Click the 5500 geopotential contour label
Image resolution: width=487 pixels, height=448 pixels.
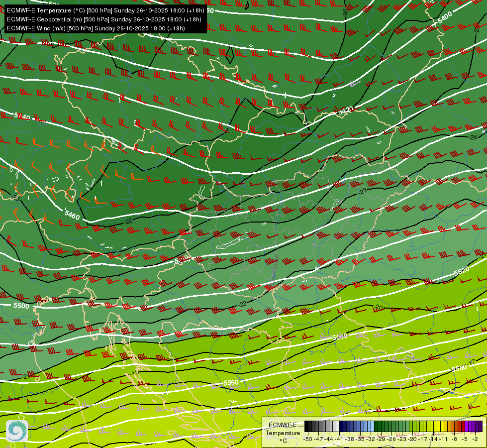coord(21,306)
